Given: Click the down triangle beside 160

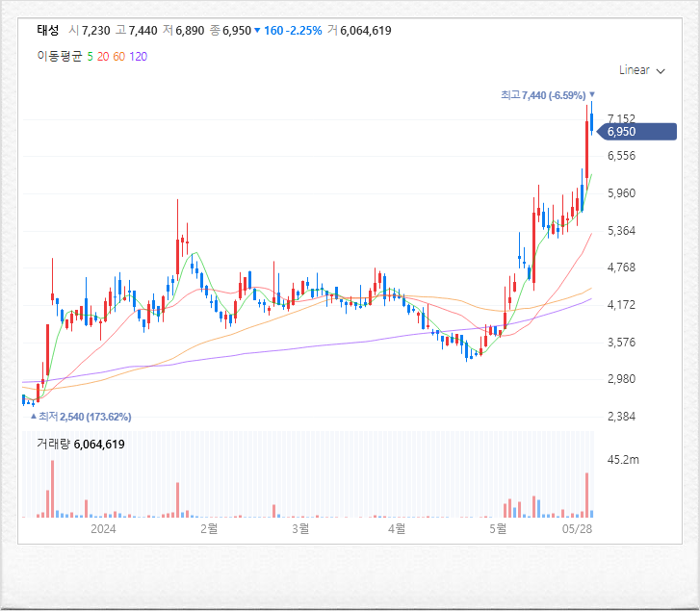Looking at the screenshot, I should click(257, 31).
